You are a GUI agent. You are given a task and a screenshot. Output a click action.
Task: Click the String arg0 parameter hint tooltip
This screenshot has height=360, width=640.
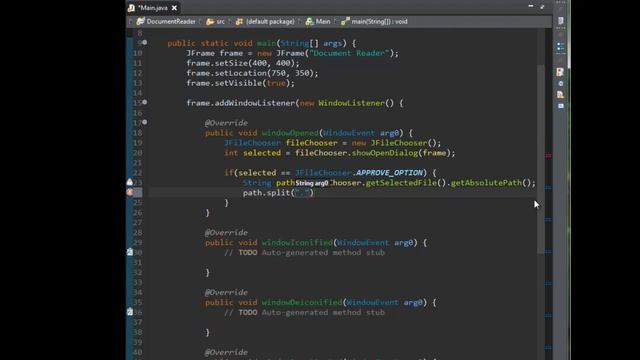(x=312, y=183)
